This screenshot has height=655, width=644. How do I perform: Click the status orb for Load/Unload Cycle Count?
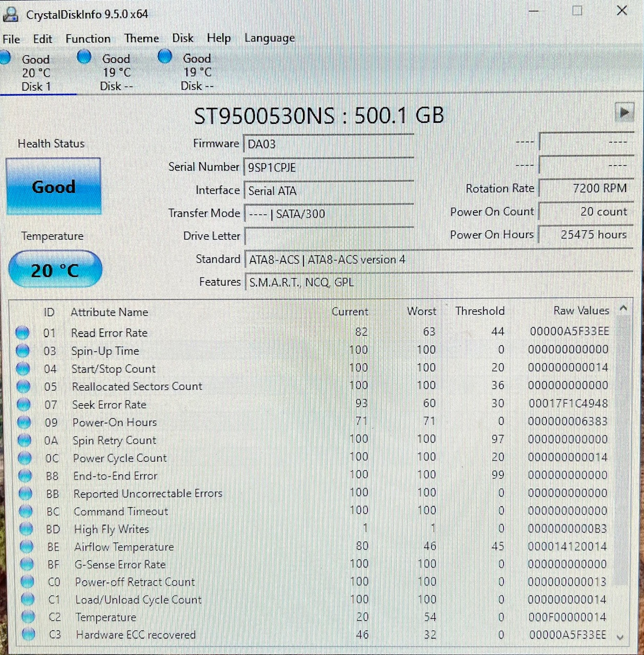(28, 599)
